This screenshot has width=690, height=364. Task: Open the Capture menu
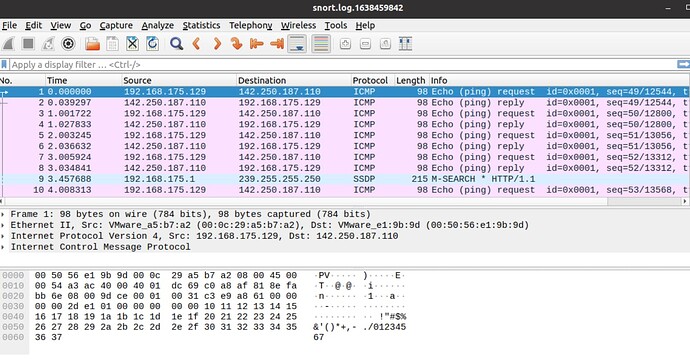(116, 26)
